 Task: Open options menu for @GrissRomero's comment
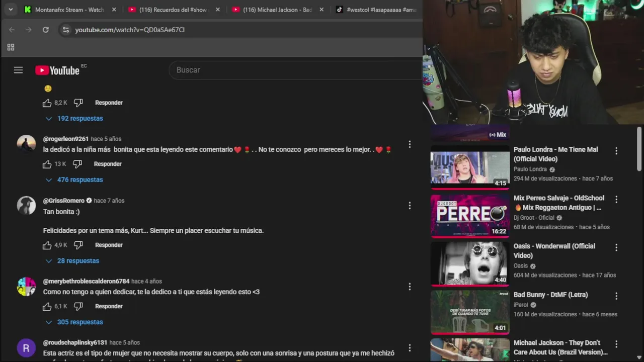tap(410, 206)
